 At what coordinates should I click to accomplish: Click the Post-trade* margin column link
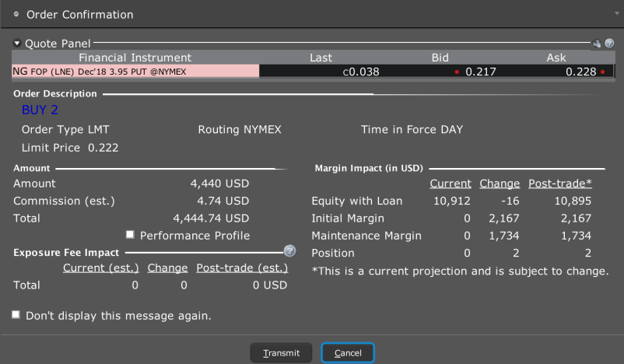560,184
